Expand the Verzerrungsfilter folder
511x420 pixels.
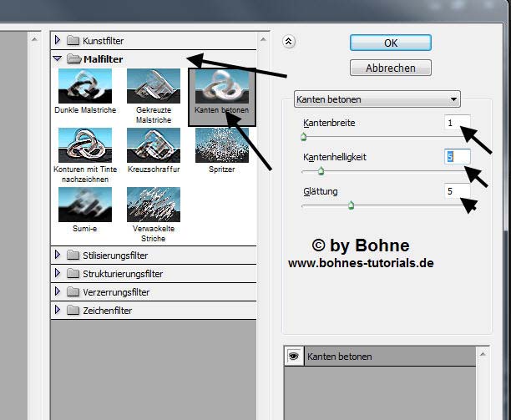(x=58, y=292)
